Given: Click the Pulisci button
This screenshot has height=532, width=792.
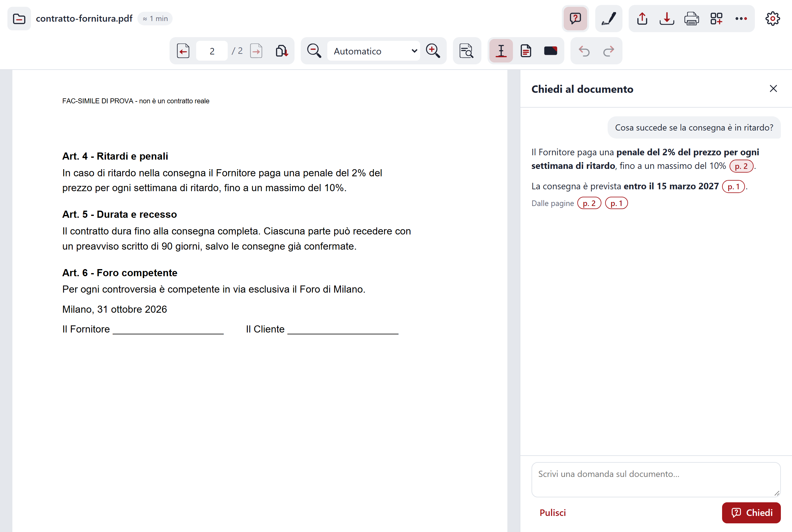Looking at the screenshot, I should (553, 513).
